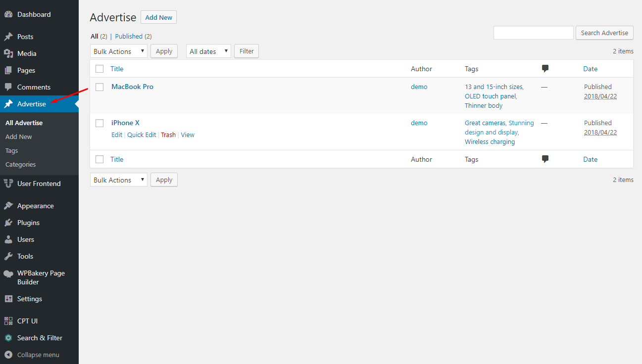This screenshot has width=642, height=364.
Task: Sort by Title in table footer
Action: [x=117, y=159]
